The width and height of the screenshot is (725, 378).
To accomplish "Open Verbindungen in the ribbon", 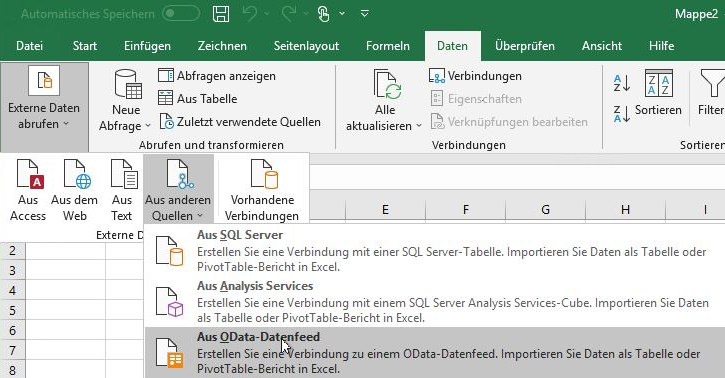I will [475, 76].
